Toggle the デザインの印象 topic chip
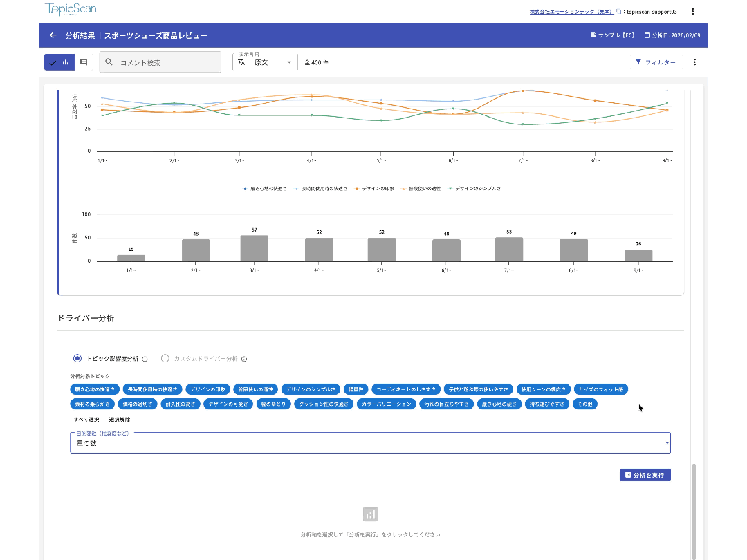 [x=207, y=389]
